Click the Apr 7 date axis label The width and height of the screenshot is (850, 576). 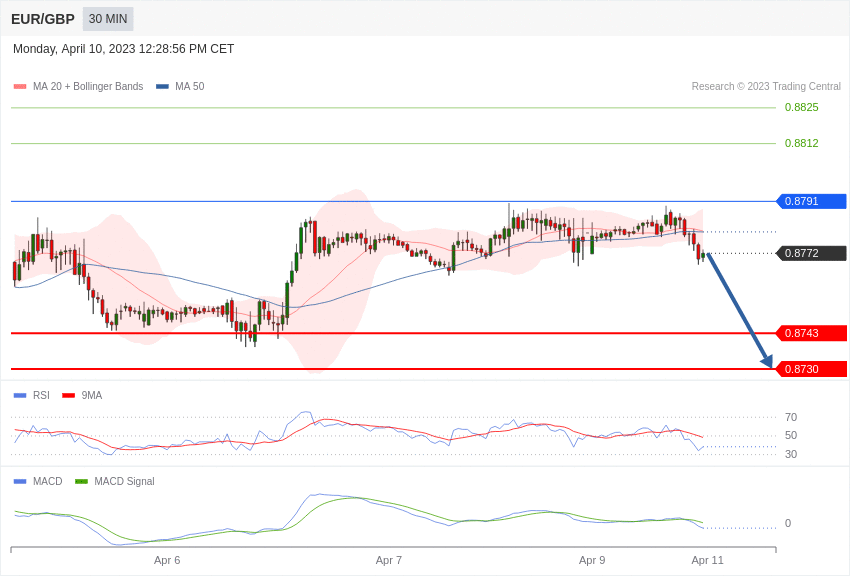(x=389, y=560)
